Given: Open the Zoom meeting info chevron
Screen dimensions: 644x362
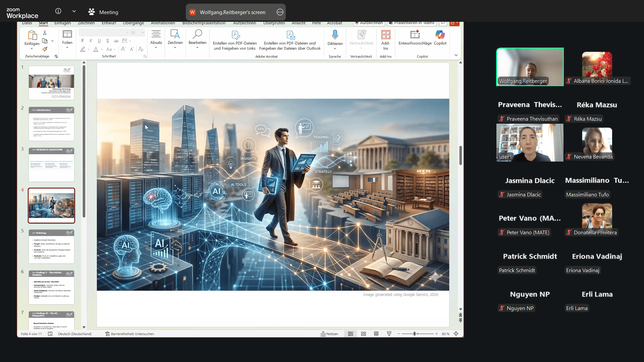Looking at the screenshot, I should [x=74, y=11].
